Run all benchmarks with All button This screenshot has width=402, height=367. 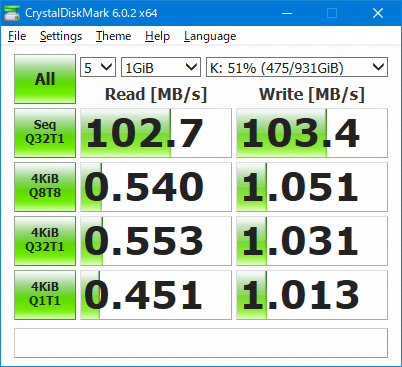pos(45,79)
